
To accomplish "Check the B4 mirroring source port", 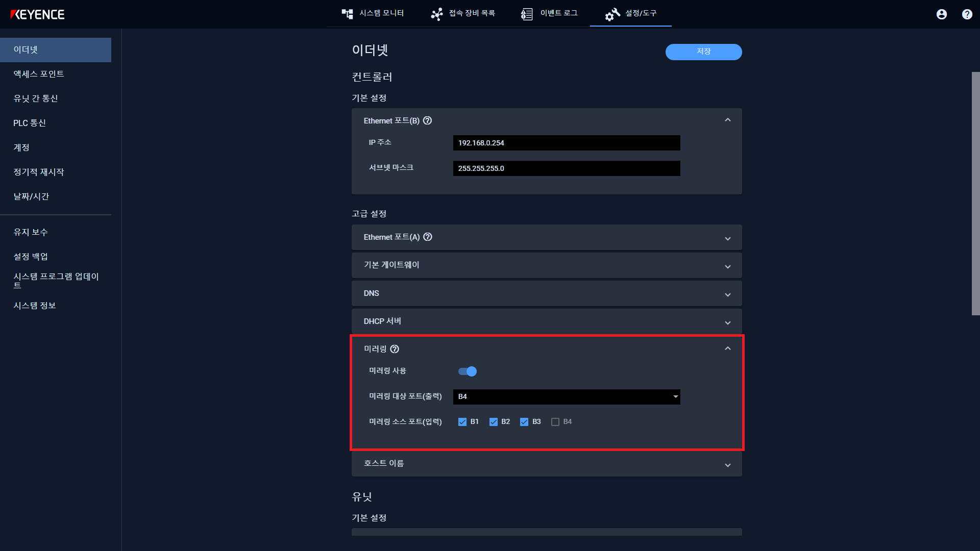I will point(555,422).
